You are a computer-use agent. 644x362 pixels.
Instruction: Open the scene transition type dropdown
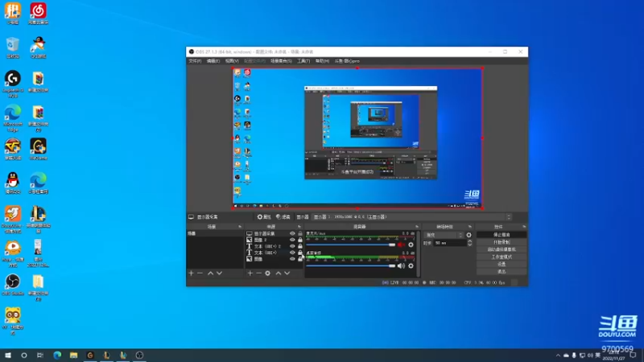point(444,235)
